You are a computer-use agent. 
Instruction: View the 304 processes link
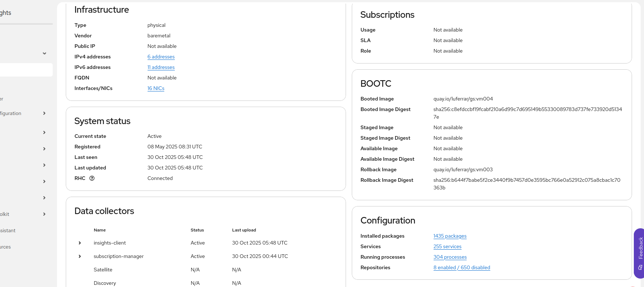tap(450, 257)
